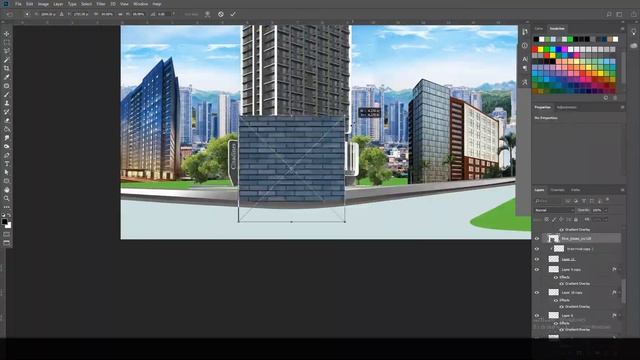The width and height of the screenshot is (640, 360).
Task: Select the Hand tool
Action: point(7,190)
